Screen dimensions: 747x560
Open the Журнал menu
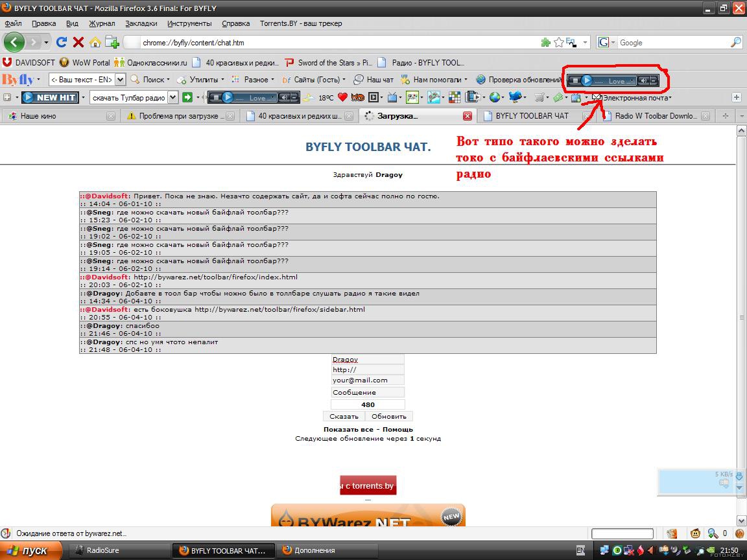(102, 23)
